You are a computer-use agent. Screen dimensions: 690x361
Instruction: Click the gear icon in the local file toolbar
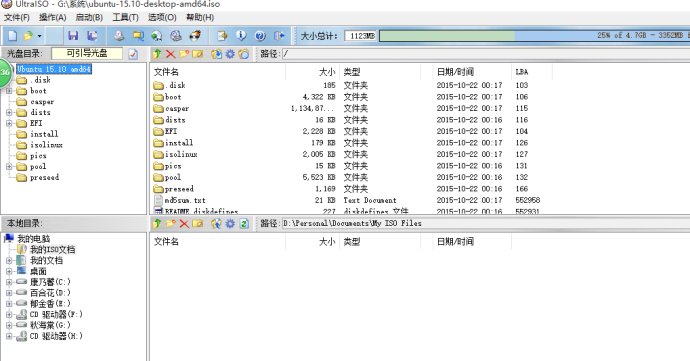click(230, 223)
